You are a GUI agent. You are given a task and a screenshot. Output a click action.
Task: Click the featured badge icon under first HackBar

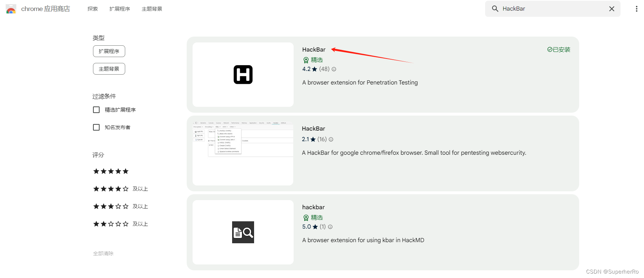[x=306, y=60]
